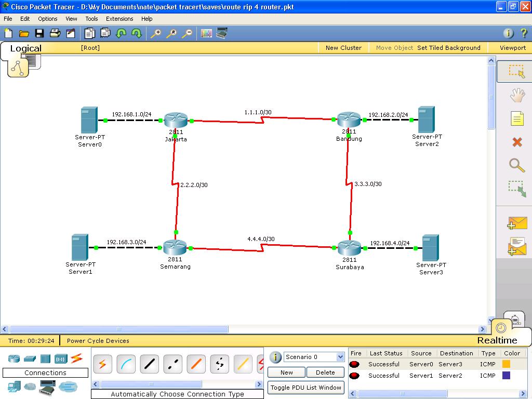Pick the Console light-blue cable
The height and width of the screenshot is (399, 532).
[x=126, y=364]
